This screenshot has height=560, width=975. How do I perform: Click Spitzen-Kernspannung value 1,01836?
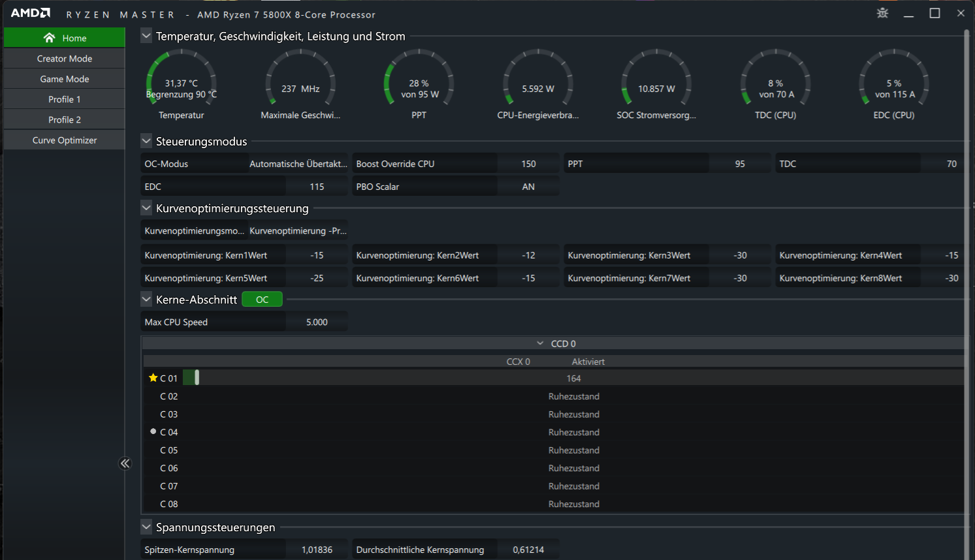(317, 550)
